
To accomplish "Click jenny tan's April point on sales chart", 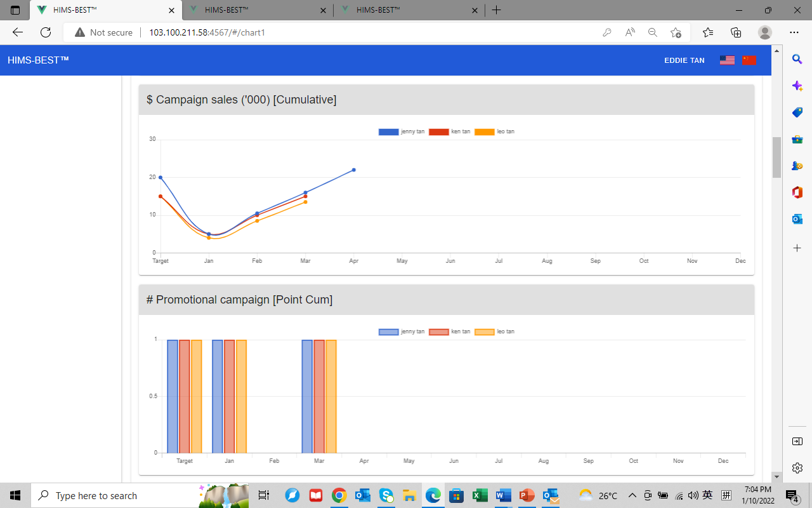I will 353,170.
